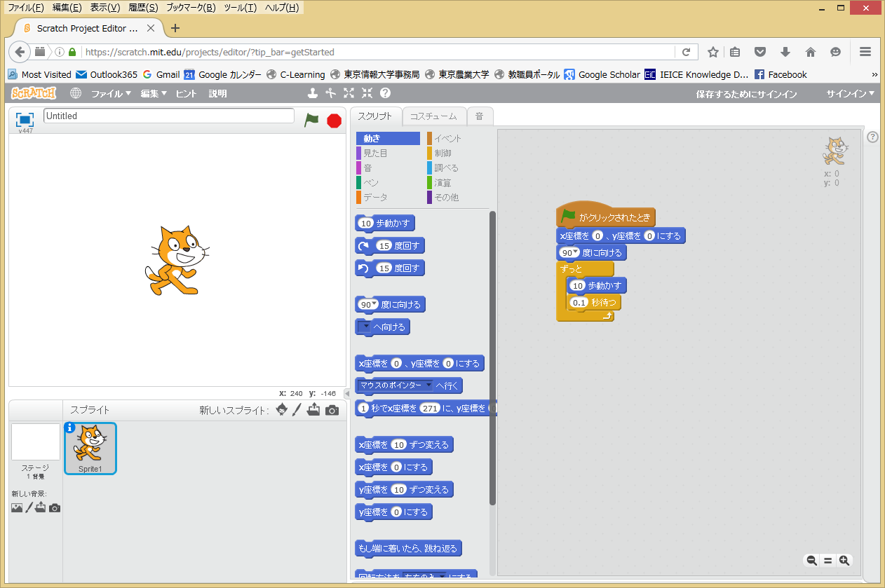Open the へ向ける block's target dropdown

point(365,327)
